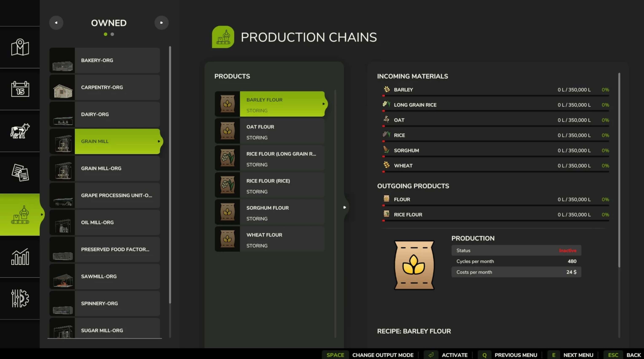Click the Barley Flour sack icon

[227, 104]
